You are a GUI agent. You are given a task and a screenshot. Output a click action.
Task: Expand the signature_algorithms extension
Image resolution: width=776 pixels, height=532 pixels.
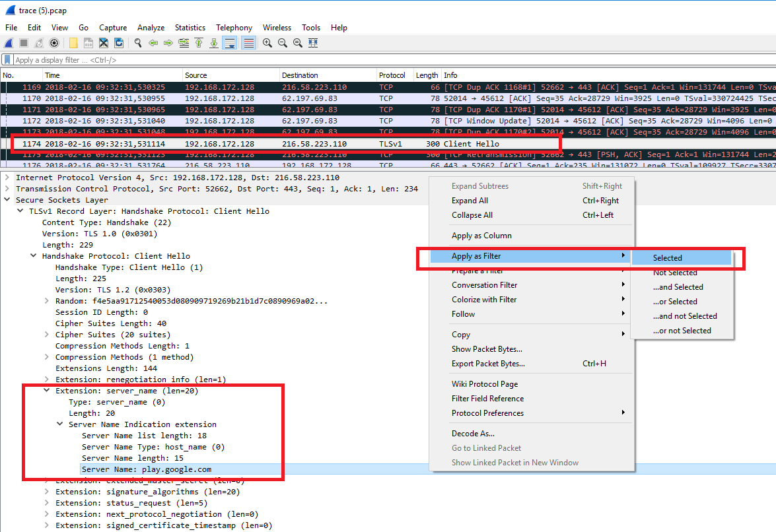tap(46, 492)
